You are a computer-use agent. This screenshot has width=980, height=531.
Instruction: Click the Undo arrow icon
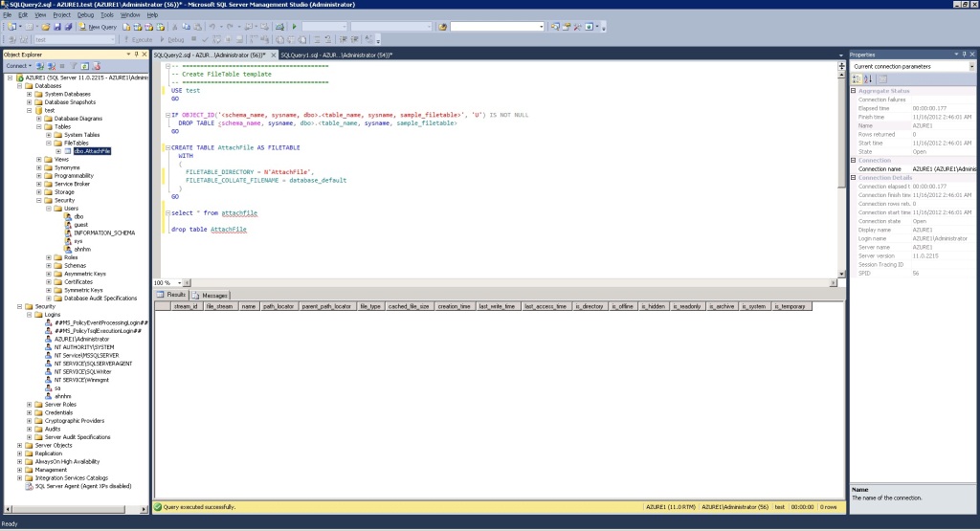[x=212, y=27]
